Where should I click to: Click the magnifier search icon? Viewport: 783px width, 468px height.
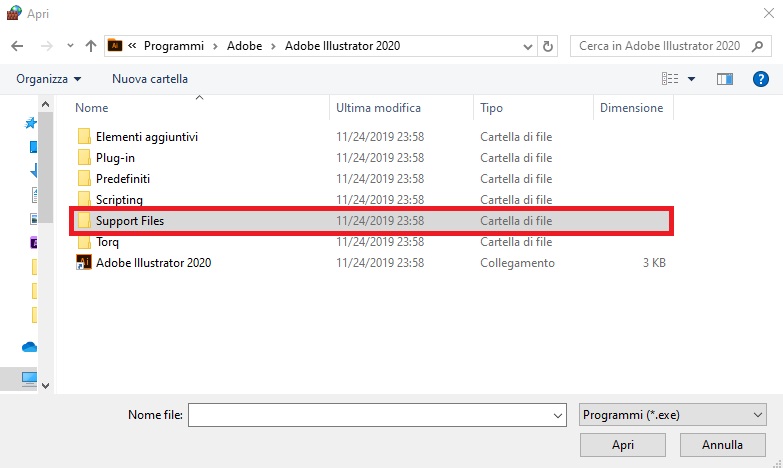[x=758, y=46]
